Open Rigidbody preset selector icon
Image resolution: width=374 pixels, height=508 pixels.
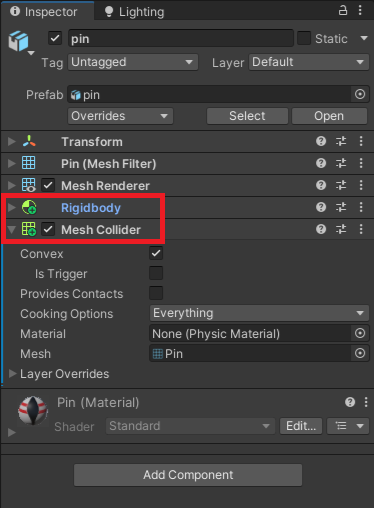341,207
